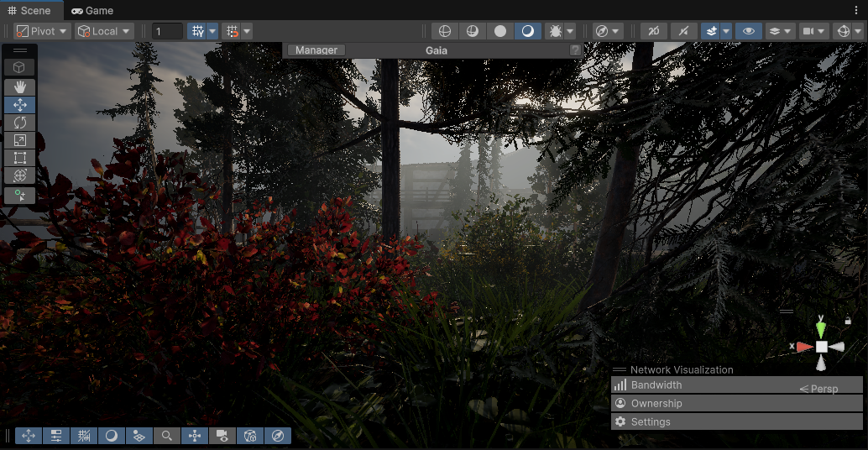Select the Rotate tool
868x450 pixels.
pyautogui.click(x=20, y=123)
